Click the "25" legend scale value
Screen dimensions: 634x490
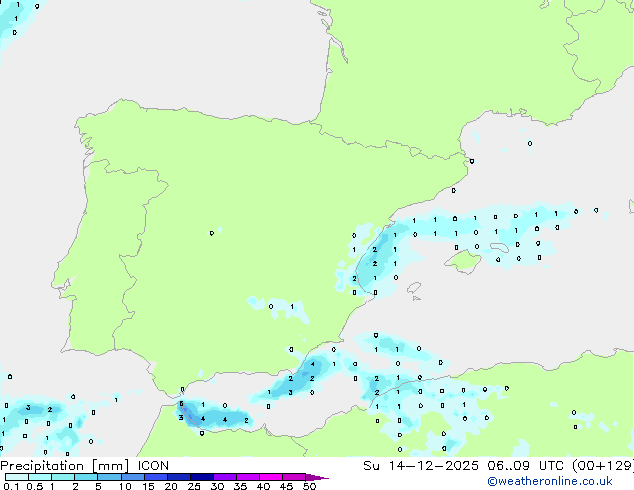(194, 486)
